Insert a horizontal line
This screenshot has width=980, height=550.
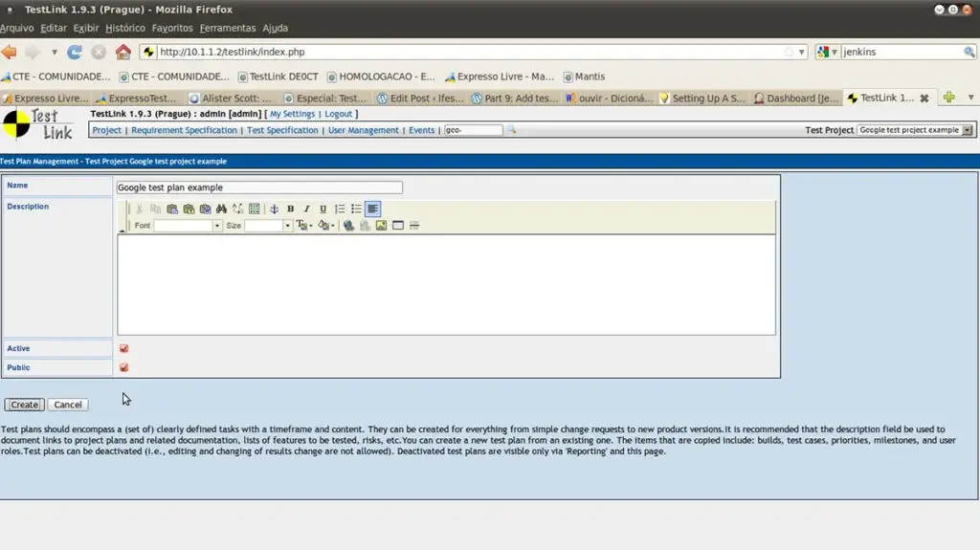414,226
